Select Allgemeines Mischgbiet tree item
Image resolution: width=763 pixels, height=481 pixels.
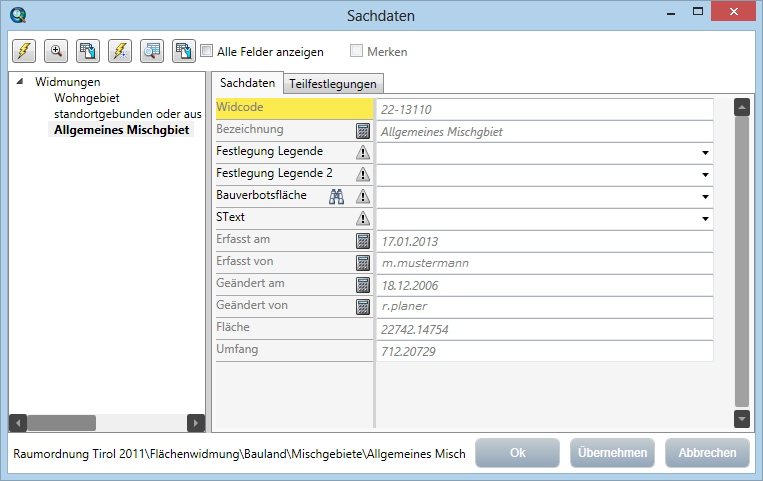point(121,130)
